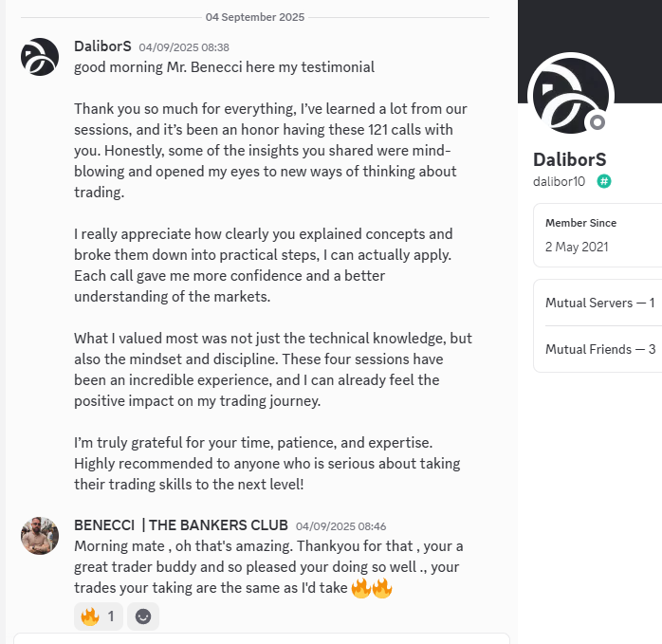662x644 pixels.
Task: Expand the Mutual Friends — 3 row
Action: [599, 349]
